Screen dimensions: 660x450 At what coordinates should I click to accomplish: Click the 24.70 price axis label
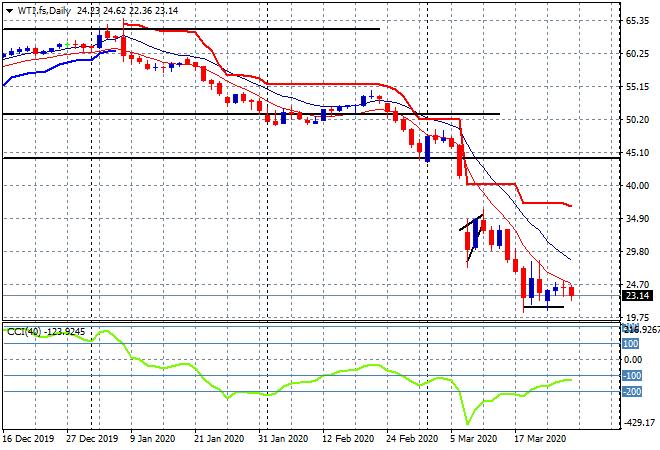[638, 285]
